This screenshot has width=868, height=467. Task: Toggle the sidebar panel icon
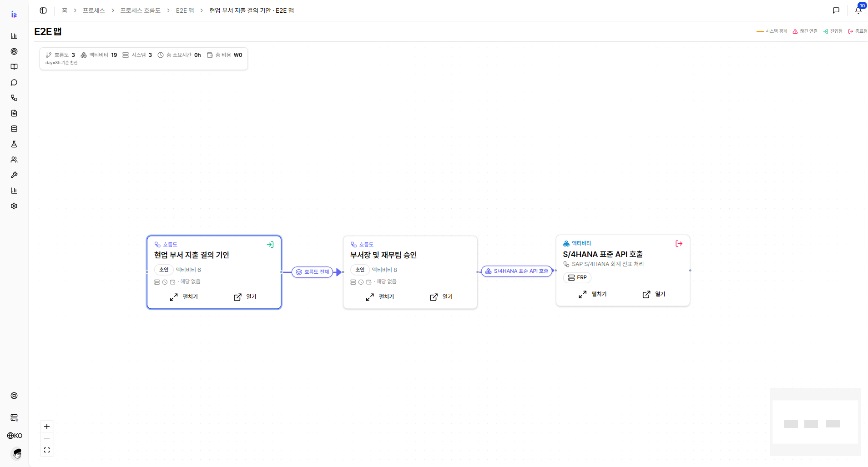pos(43,10)
